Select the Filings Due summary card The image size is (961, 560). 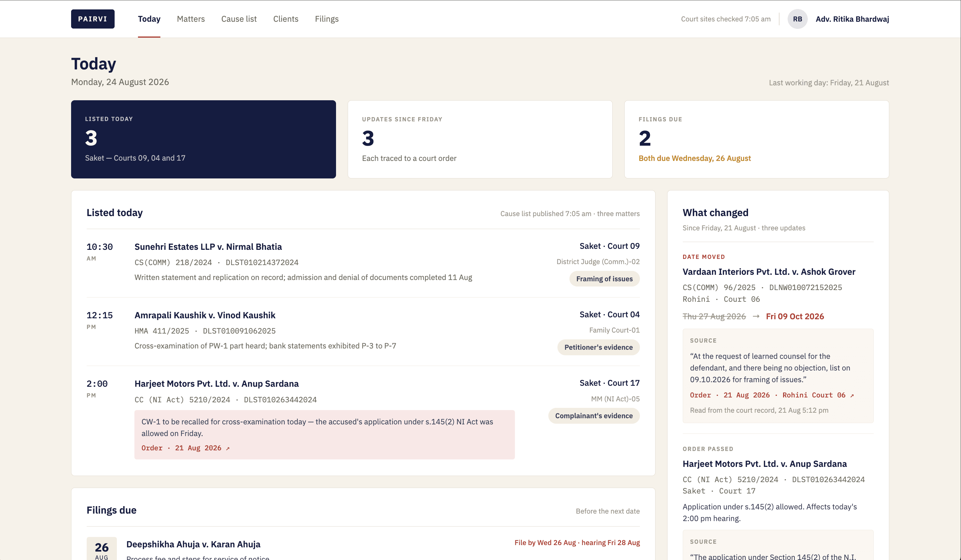pyautogui.click(x=756, y=139)
